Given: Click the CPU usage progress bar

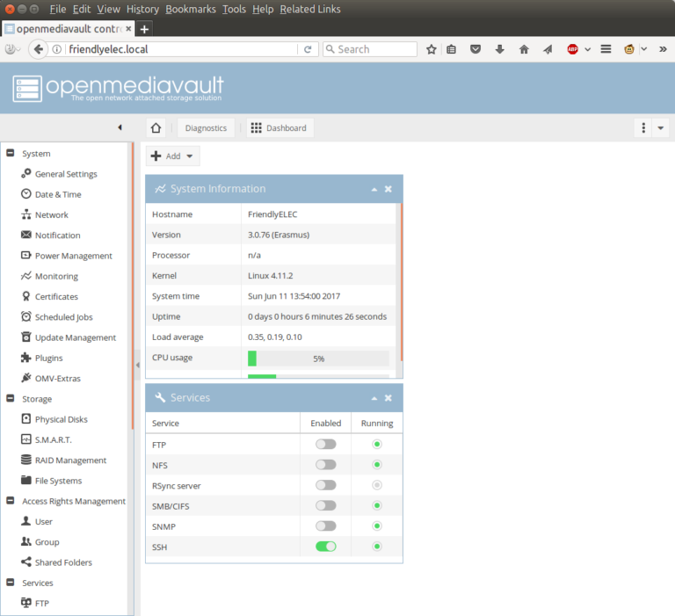Looking at the screenshot, I should [318, 359].
